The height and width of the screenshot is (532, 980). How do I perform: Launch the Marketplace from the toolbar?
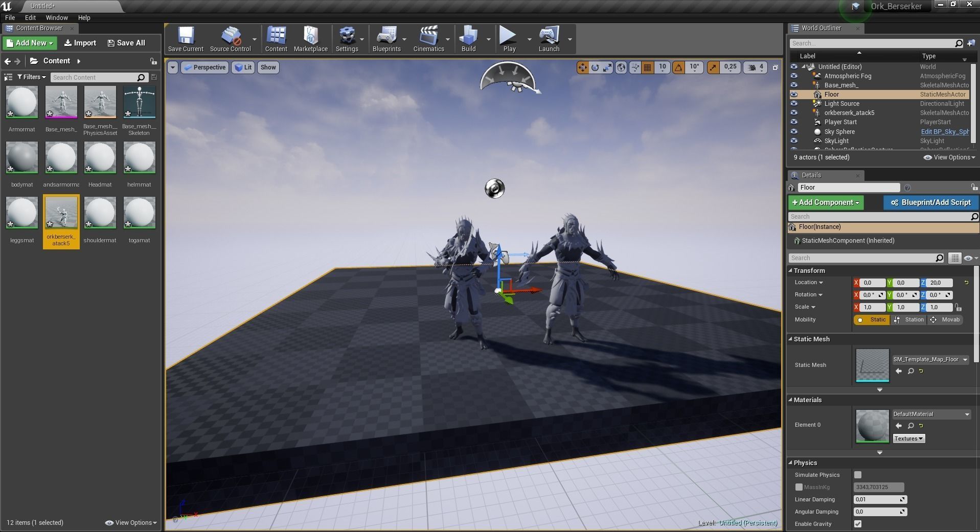[311, 39]
